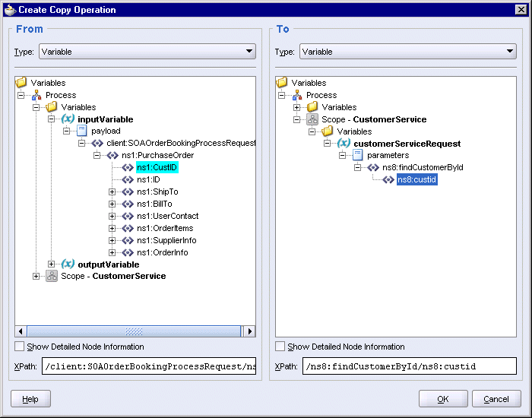Click the parameters document icon

(358, 155)
